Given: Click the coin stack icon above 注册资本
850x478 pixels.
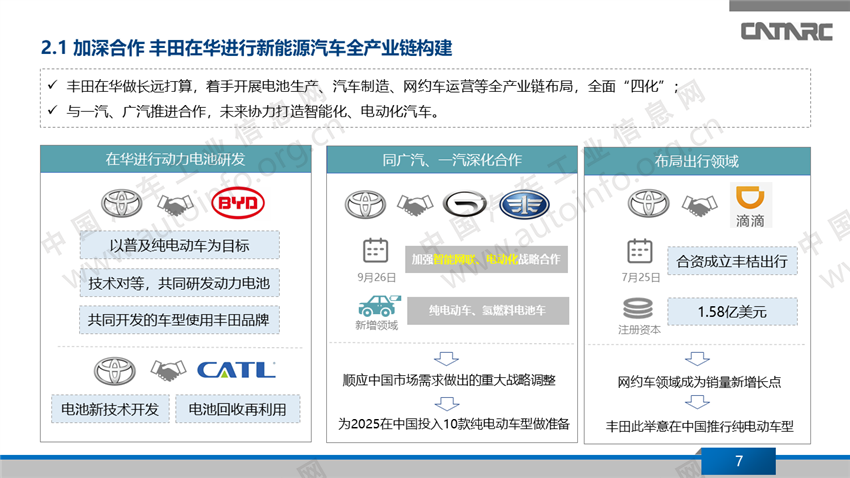Looking at the screenshot, I should (x=638, y=309).
